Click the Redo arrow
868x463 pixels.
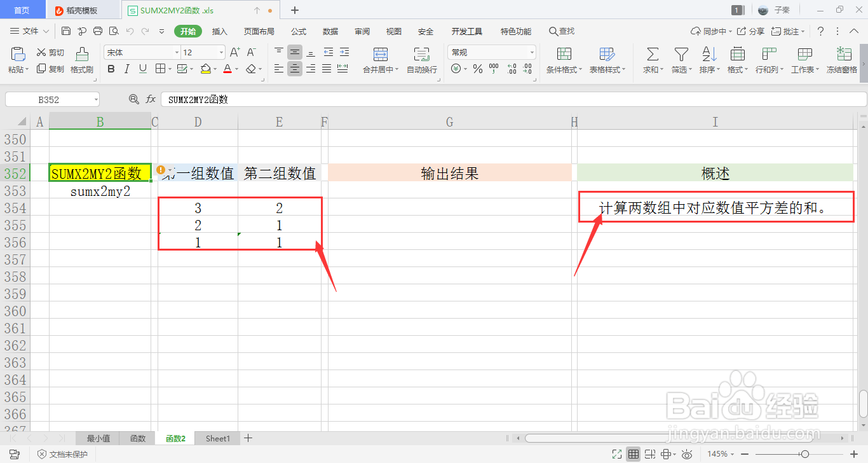pos(146,31)
